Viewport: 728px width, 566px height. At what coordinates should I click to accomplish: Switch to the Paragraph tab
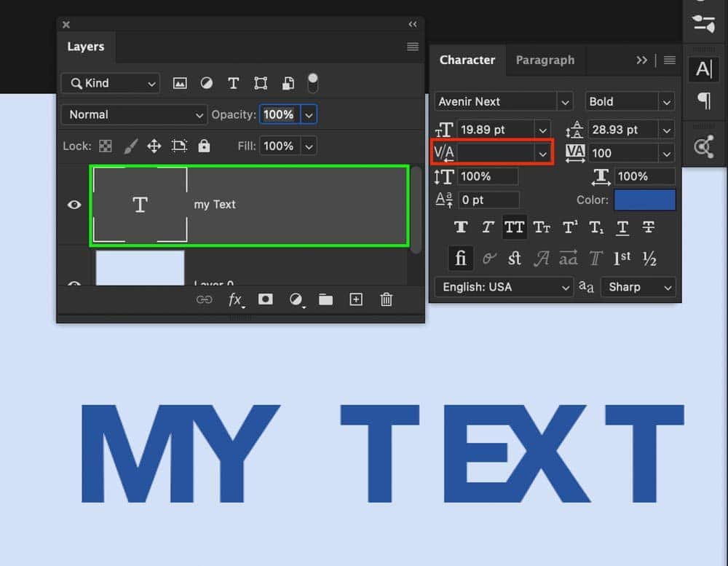click(x=545, y=60)
